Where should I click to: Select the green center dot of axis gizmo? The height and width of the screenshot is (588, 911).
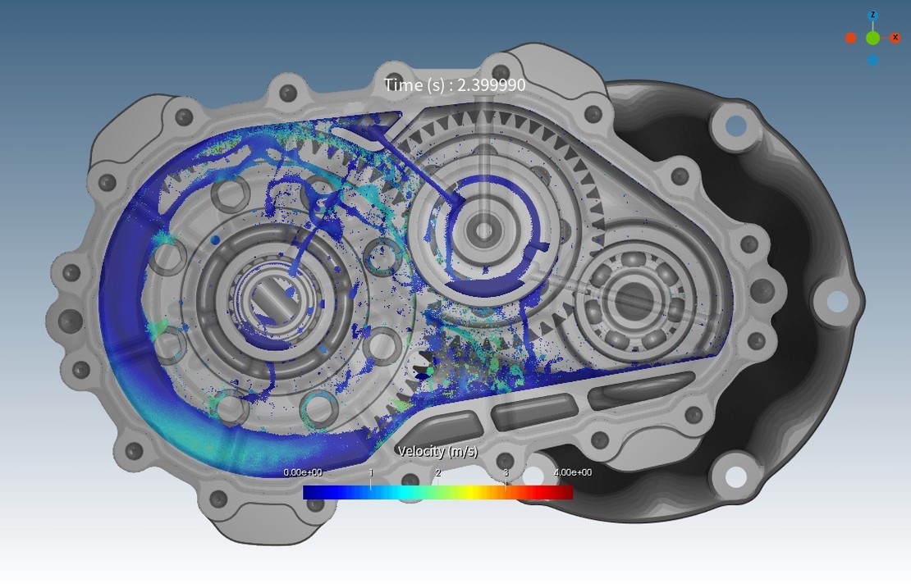[x=872, y=38]
